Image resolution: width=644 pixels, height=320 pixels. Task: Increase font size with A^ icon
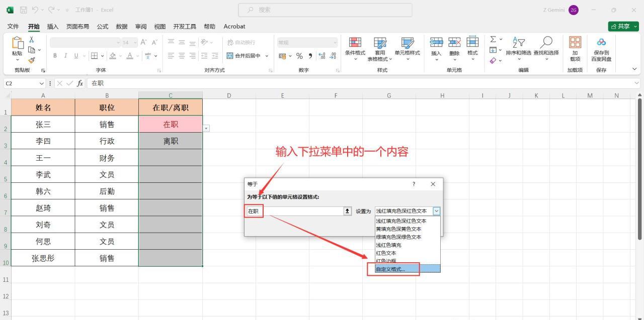(x=144, y=42)
